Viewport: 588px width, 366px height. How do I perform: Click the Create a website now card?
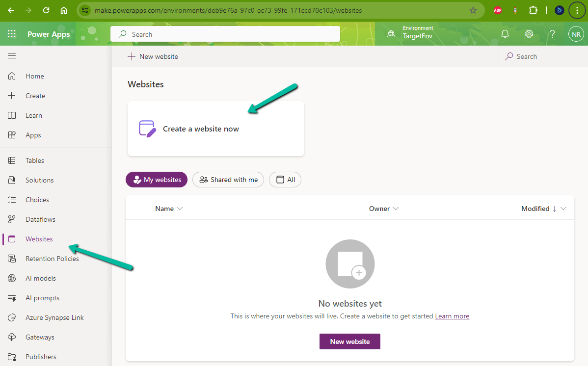point(216,129)
